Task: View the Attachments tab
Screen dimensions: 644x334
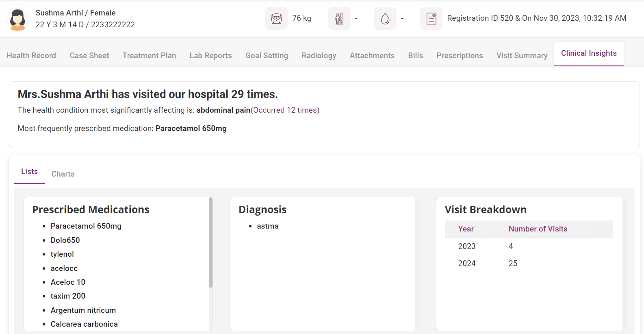Action: pos(372,56)
